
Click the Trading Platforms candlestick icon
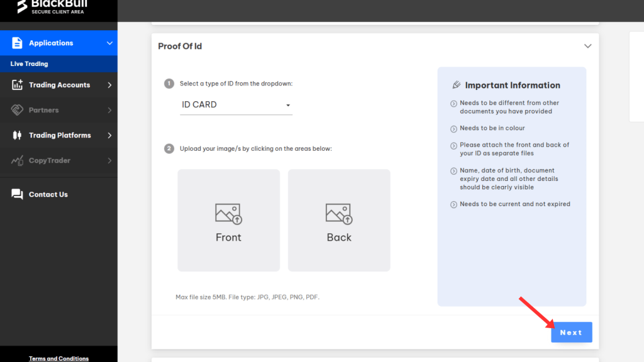coord(17,135)
